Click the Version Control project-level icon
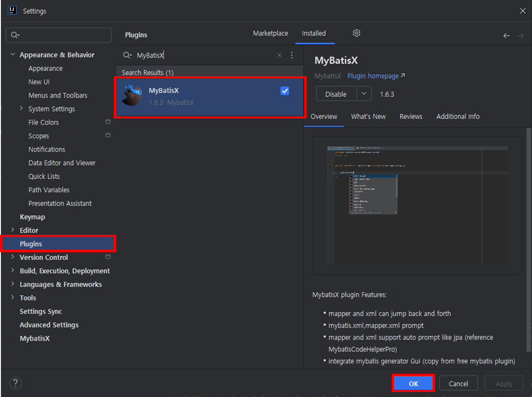This screenshot has width=532, height=397. click(108, 257)
